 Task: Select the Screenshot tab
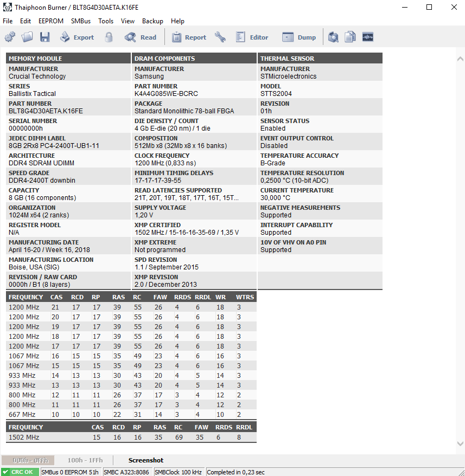point(146,460)
